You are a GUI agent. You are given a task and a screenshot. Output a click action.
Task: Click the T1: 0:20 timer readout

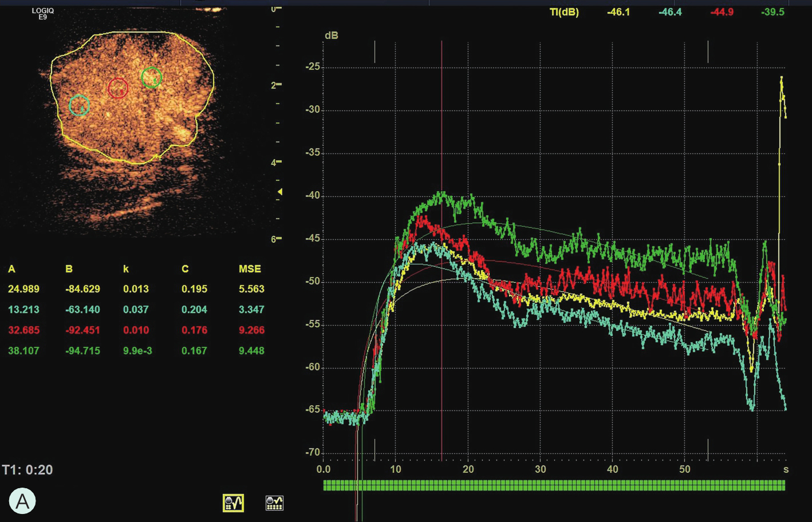click(x=27, y=470)
